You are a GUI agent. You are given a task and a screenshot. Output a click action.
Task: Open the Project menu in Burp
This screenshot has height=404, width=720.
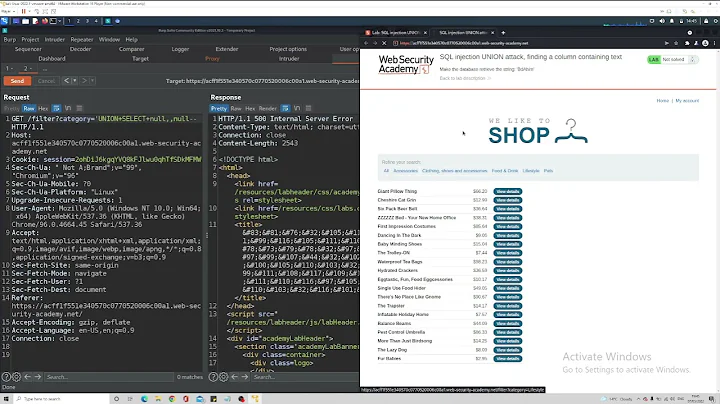[30, 39]
